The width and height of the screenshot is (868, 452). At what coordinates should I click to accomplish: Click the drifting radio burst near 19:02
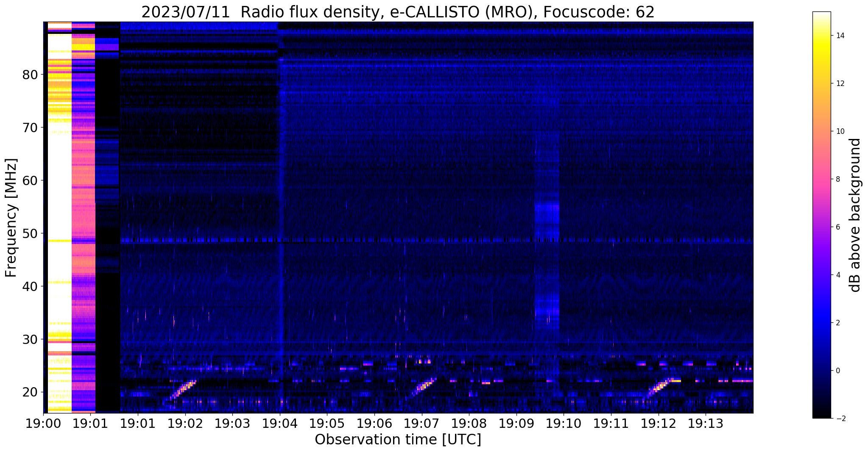click(183, 389)
